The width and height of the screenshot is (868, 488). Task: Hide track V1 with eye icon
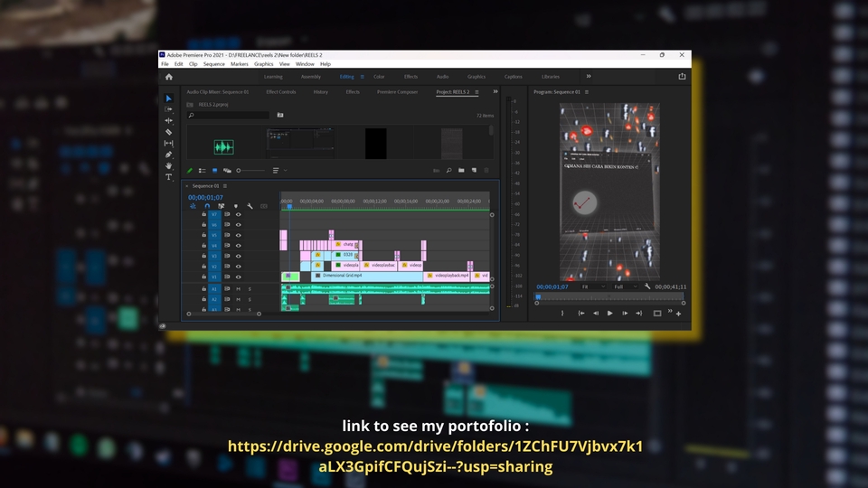pos(239,277)
